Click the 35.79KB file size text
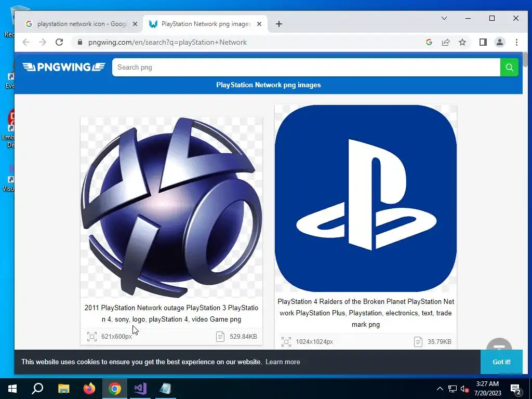This screenshot has height=399, width=532. coord(440,342)
